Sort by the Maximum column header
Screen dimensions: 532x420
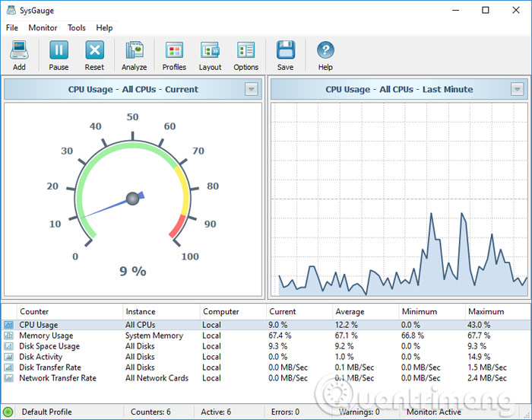486,311
